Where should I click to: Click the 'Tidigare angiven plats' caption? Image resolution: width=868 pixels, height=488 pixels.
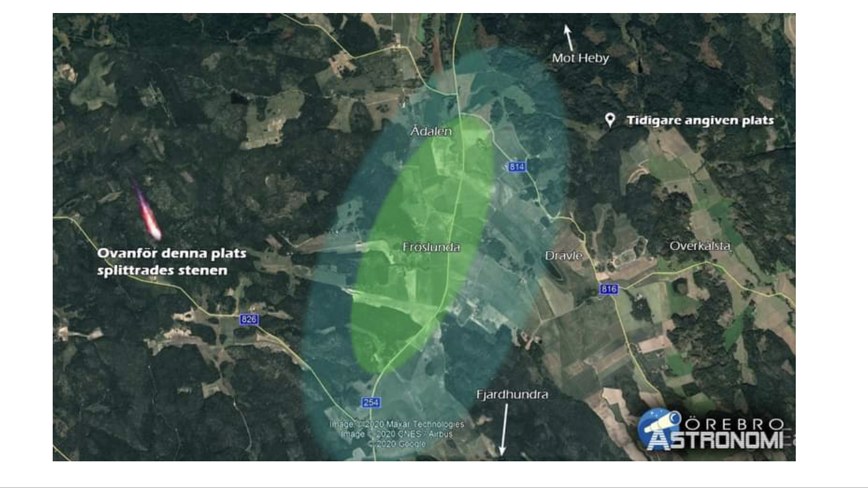pyautogui.click(x=700, y=120)
